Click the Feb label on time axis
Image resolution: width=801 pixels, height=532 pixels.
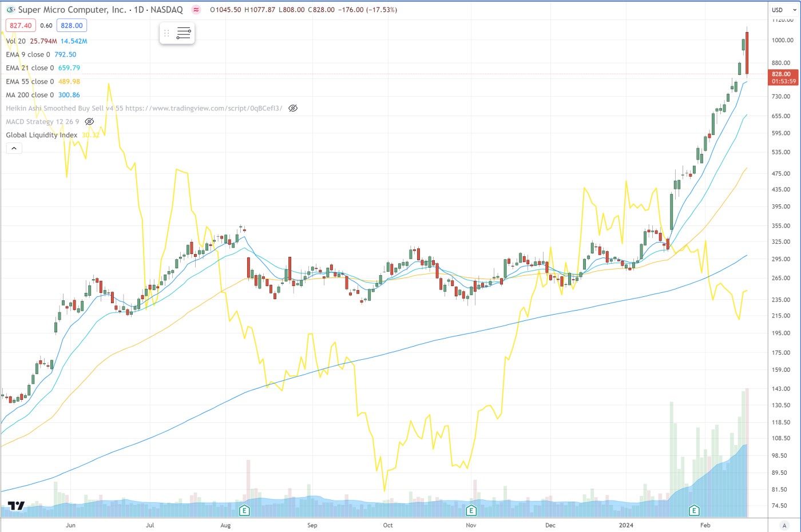[705, 525]
